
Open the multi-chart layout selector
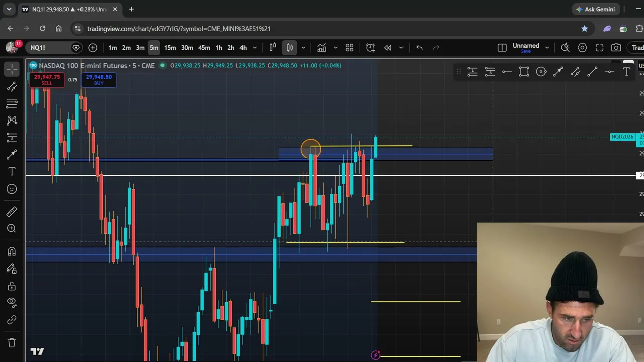pyautogui.click(x=502, y=48)
